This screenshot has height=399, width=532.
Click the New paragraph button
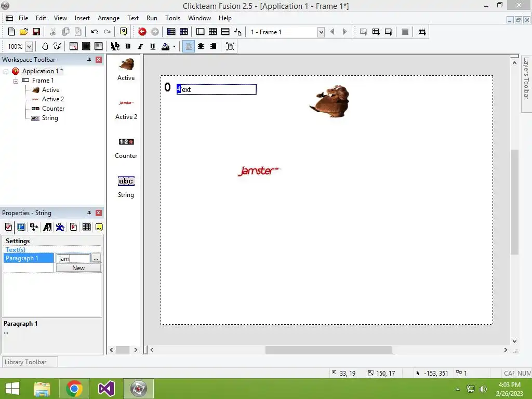(78, 268)
